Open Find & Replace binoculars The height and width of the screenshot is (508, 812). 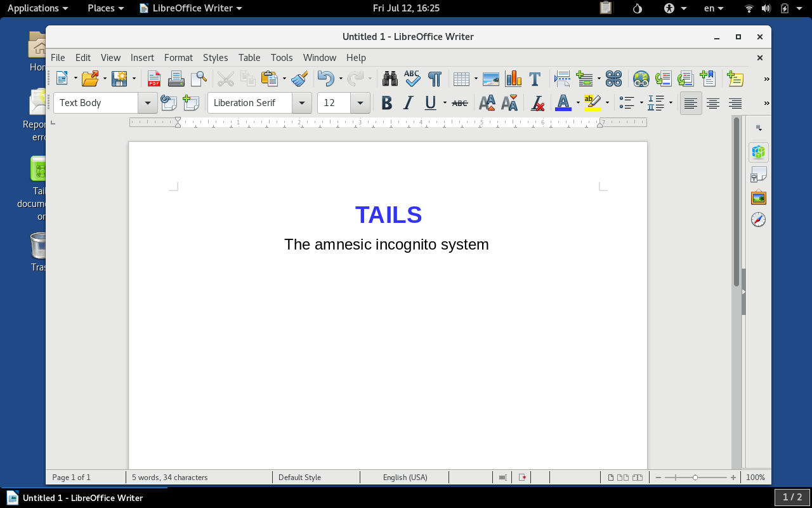pyautogui.click(x=390, y=79)
